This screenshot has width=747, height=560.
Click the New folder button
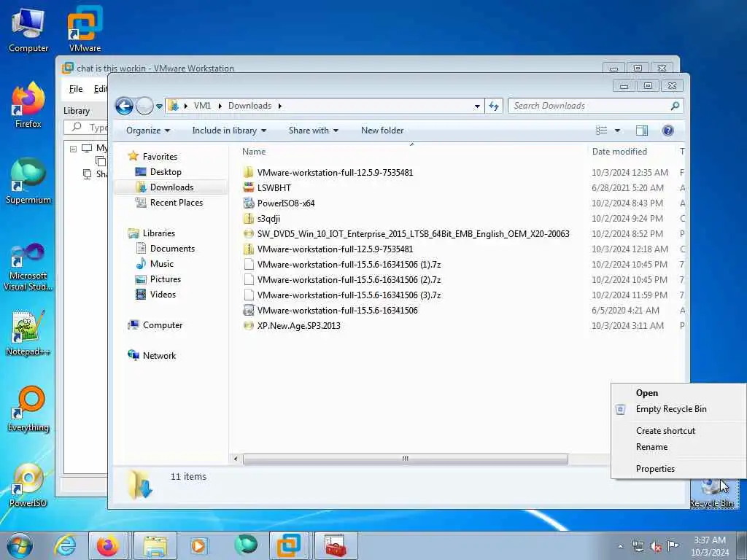coord(382,131)
